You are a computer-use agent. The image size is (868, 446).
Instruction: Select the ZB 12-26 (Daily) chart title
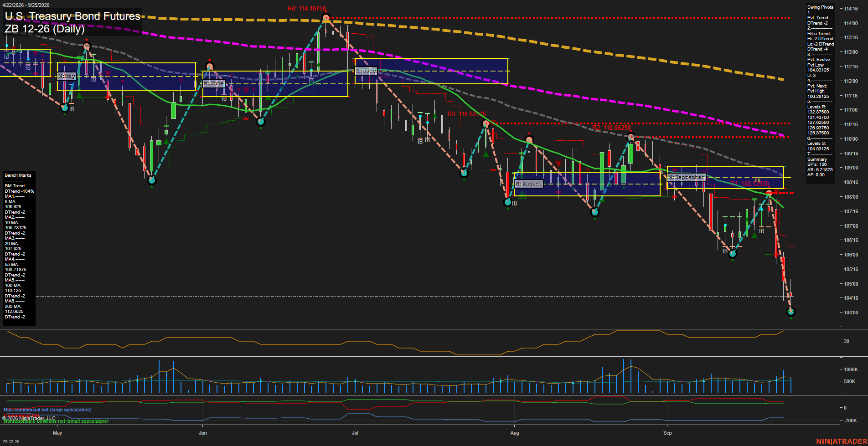(45, 29)
